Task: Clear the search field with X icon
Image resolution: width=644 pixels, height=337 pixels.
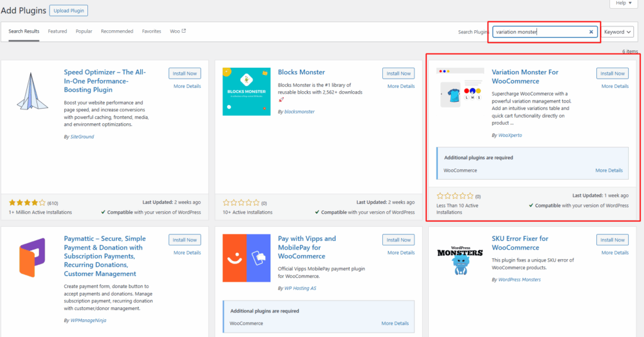Action: point(591,31)
